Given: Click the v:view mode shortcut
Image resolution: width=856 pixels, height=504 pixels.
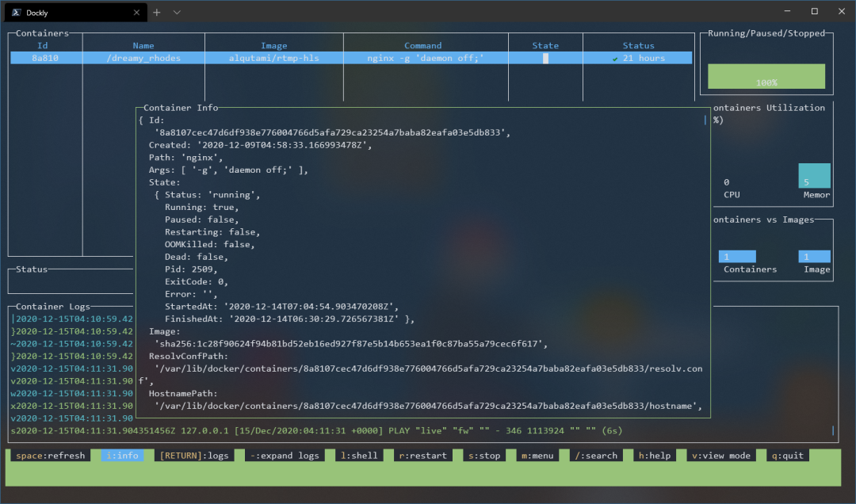Looking at the screenshot, I should (721, 456).
